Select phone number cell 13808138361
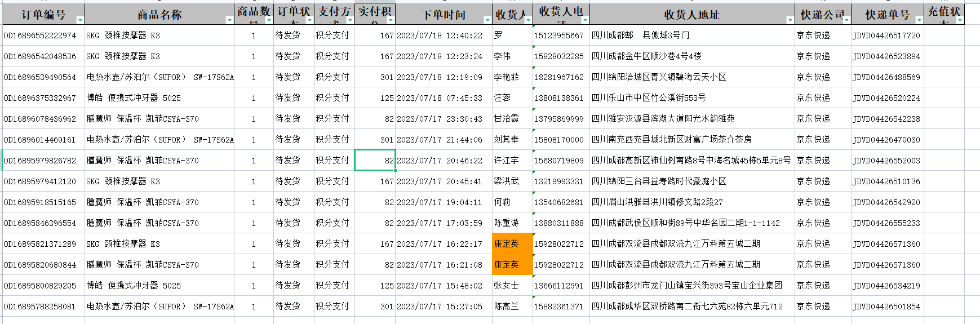 pos(561,97)
